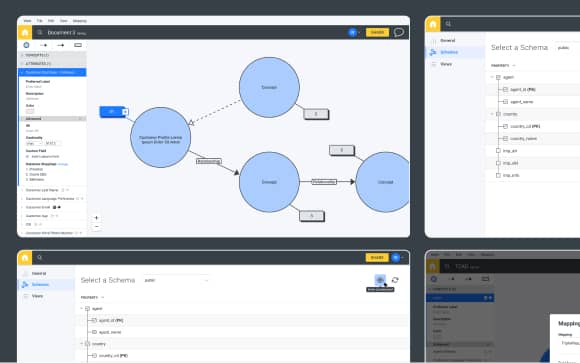Click the refresh schema icon in the bottom panel

click(395, 280)
